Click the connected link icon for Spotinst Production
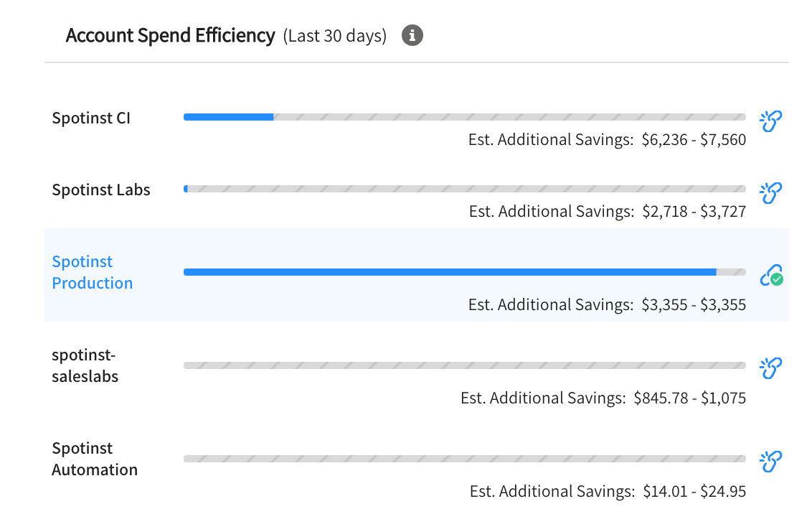 point(771,275)
